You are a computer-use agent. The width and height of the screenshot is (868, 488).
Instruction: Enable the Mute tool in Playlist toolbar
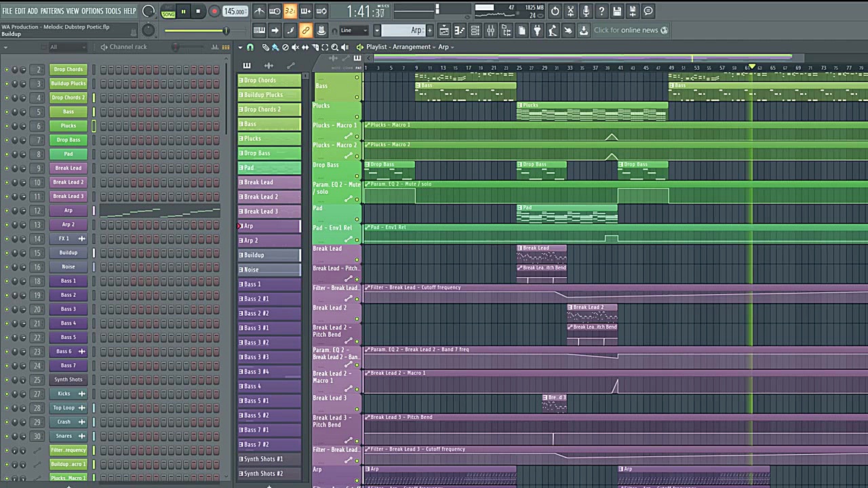[295, 47]
